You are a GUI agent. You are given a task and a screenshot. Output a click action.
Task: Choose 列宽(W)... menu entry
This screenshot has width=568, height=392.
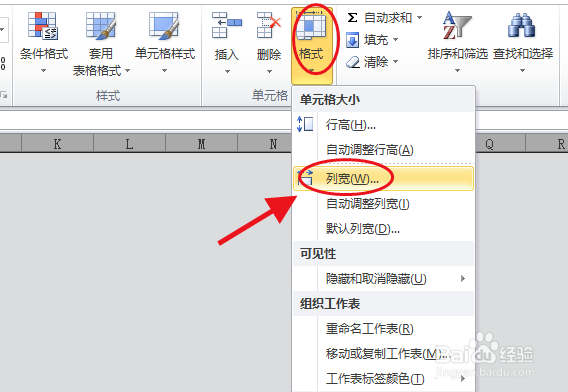point(384,178)
